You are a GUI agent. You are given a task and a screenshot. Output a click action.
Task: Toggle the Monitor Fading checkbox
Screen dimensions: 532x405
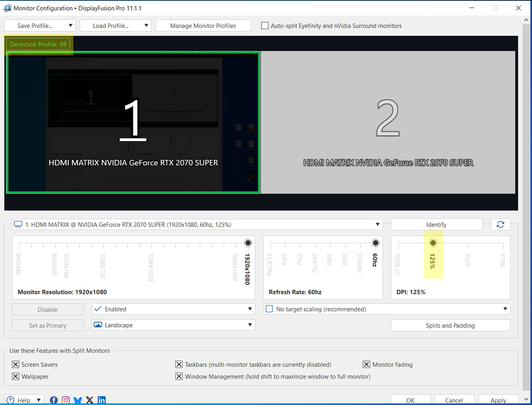[x=366, y=364]
